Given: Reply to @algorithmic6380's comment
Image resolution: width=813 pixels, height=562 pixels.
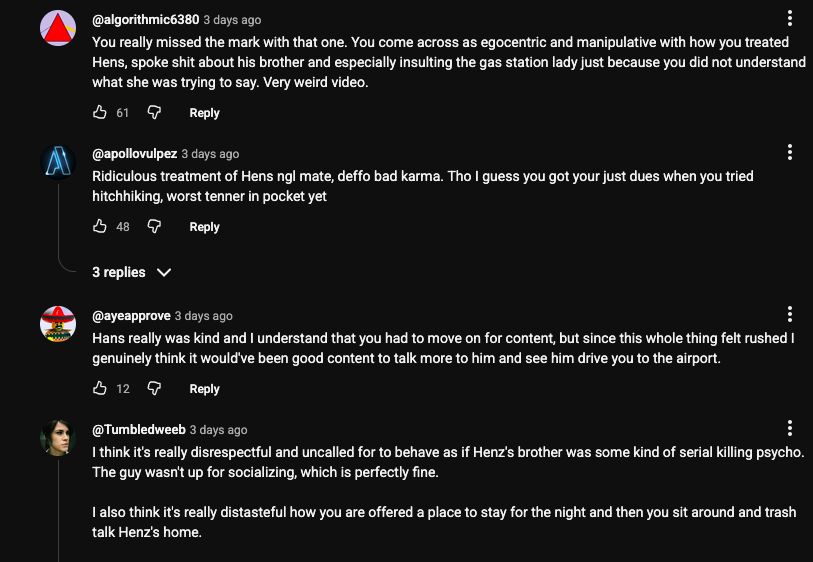Looking at the screenshot, I should click(204, 113).
